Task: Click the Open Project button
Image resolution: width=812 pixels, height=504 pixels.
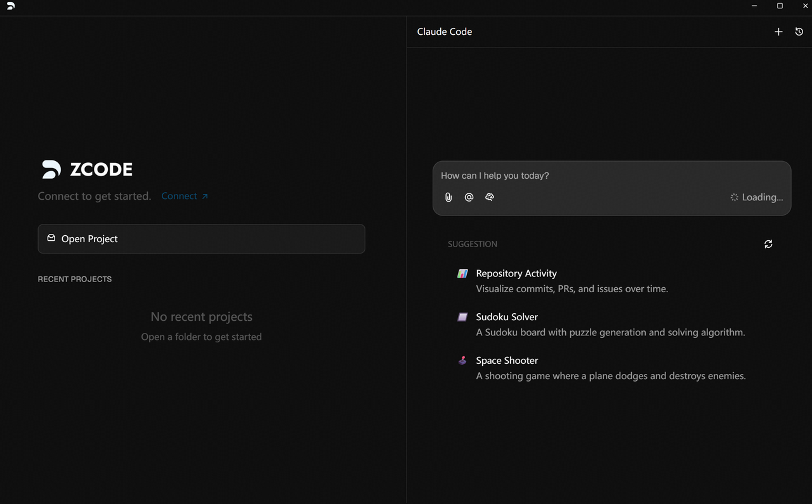Action: pos(201,239)
